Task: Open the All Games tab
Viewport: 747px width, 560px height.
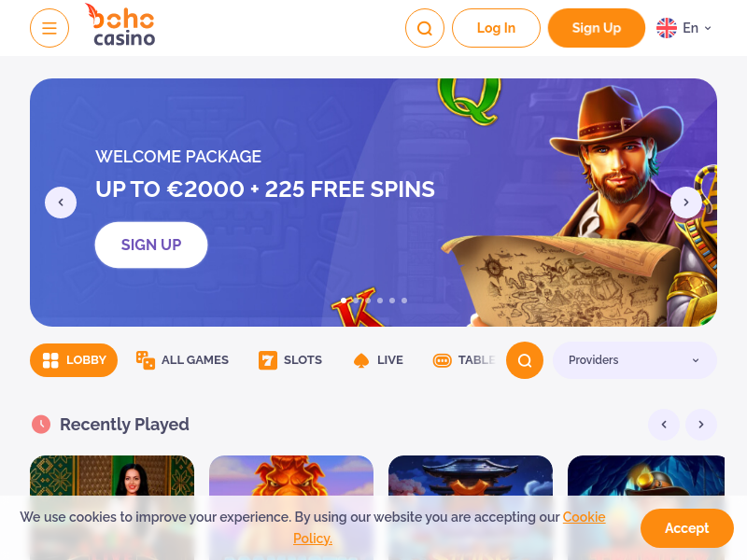Action: point(182,360)
